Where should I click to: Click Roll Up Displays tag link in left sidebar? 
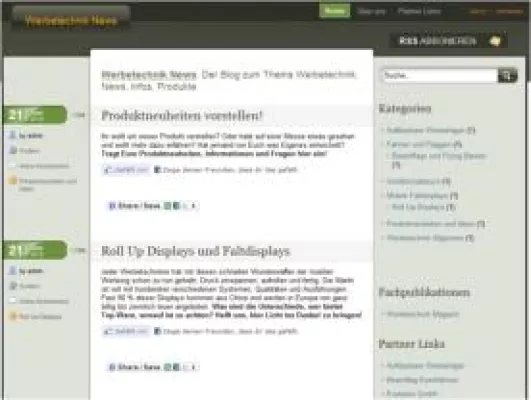[x=40, y=316]
